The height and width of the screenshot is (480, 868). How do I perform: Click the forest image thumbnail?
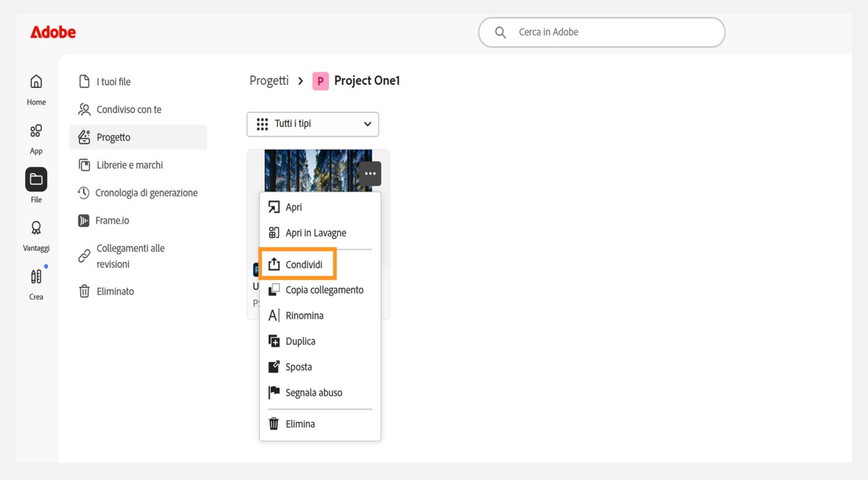(x=318, y=171)
